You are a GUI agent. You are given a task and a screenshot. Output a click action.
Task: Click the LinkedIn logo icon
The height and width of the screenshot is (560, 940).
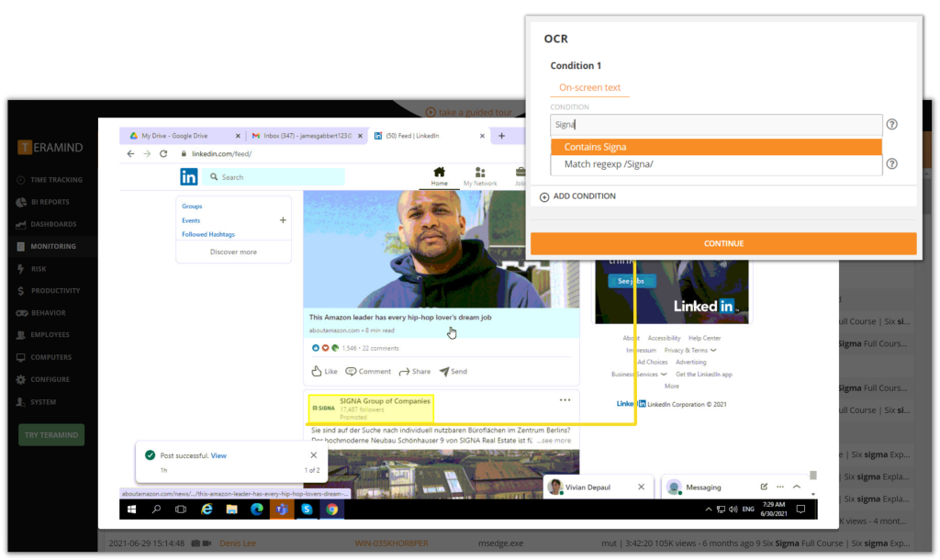tap(189, 177)
